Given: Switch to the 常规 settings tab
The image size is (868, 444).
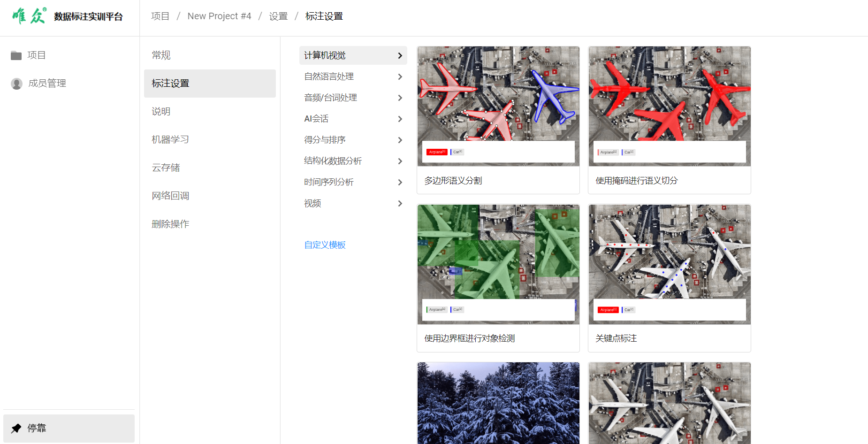Looking at the screenshot, I should (161, 55).
